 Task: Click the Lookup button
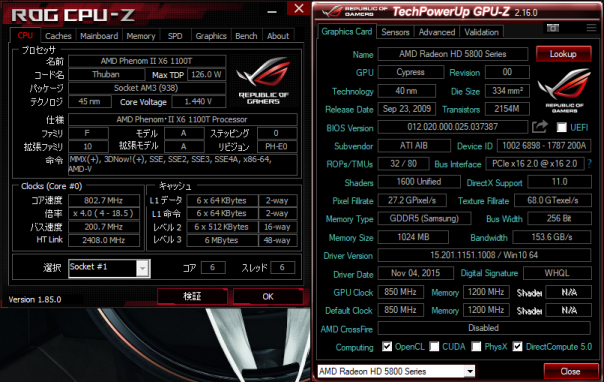coord(563,54)
